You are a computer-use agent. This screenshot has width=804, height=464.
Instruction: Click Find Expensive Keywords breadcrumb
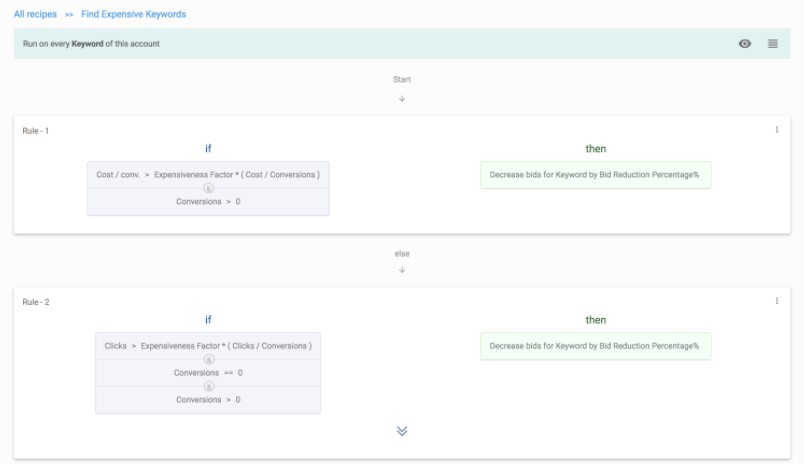click(x=133, y=15)
